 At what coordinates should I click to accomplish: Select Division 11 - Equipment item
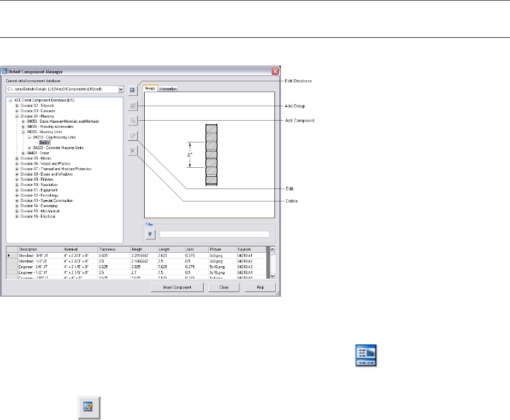[x=39, y=190]
